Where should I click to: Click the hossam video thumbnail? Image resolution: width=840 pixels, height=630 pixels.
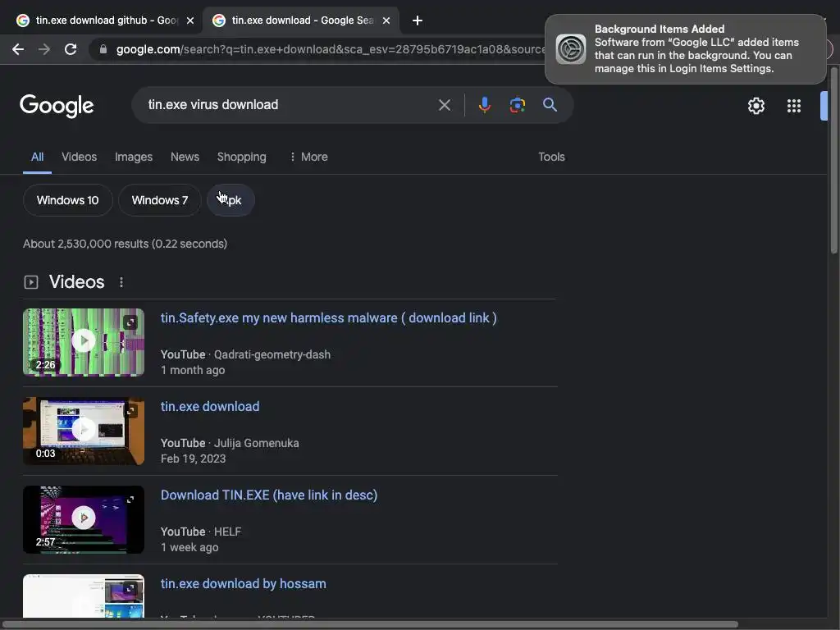coord(84,596)
